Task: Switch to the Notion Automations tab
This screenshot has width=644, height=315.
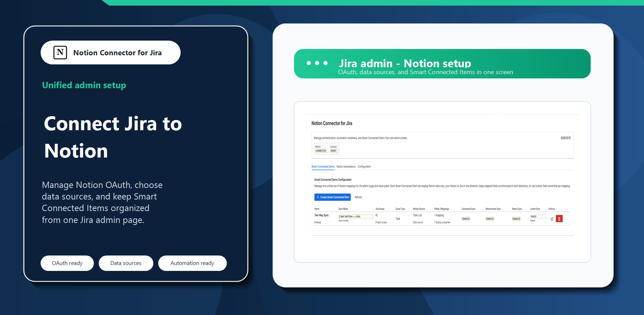Action: 346,167
